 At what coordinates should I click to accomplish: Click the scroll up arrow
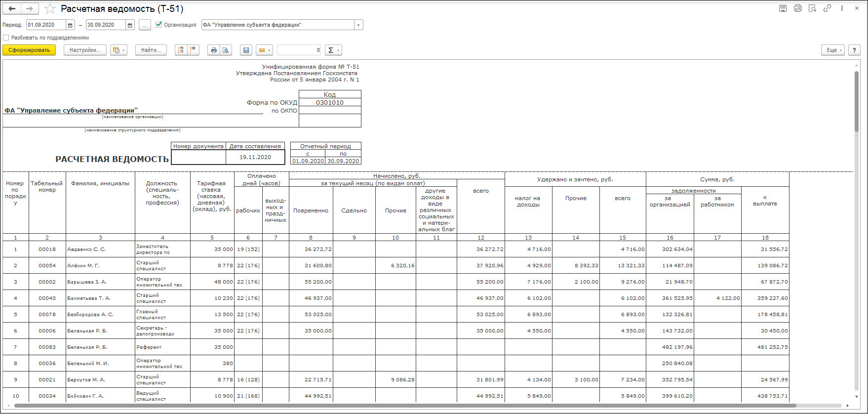[x=857, y=65]
